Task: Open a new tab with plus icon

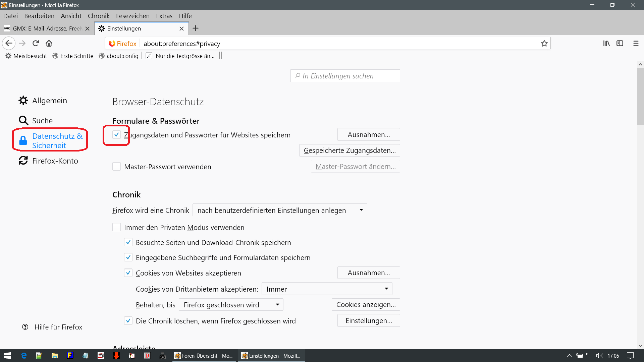Action: click(196, 28)
